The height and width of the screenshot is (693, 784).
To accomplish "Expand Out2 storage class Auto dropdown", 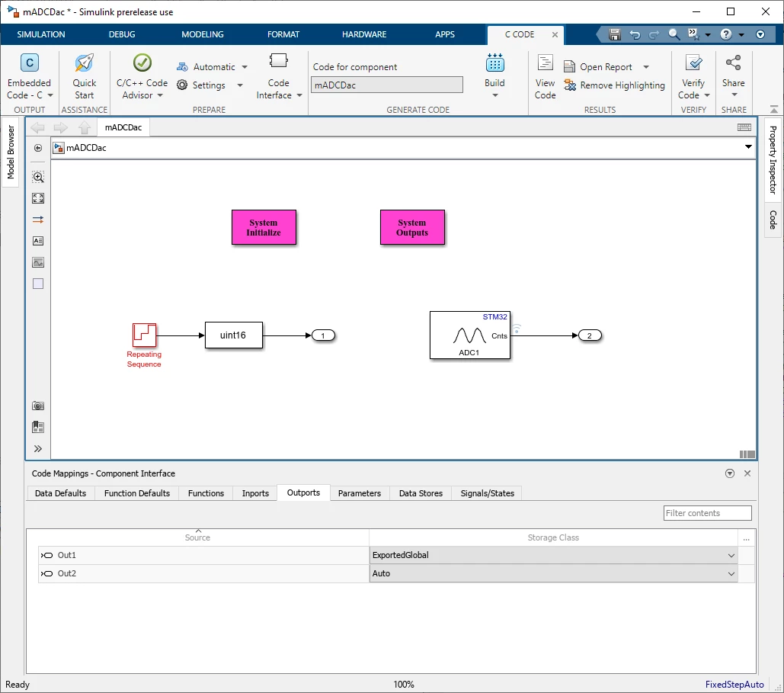I will click(731, 574).
